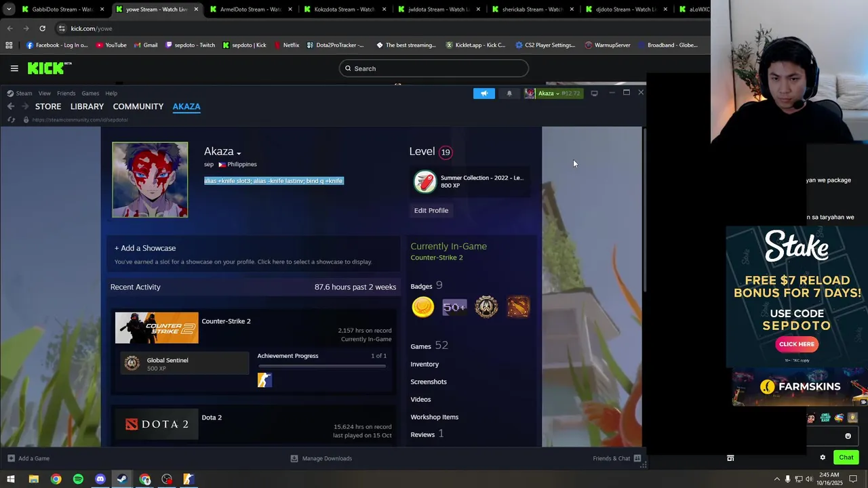Go to the COMMUNITY section
This screenshot has width=868, height=488.
(138, 106)
